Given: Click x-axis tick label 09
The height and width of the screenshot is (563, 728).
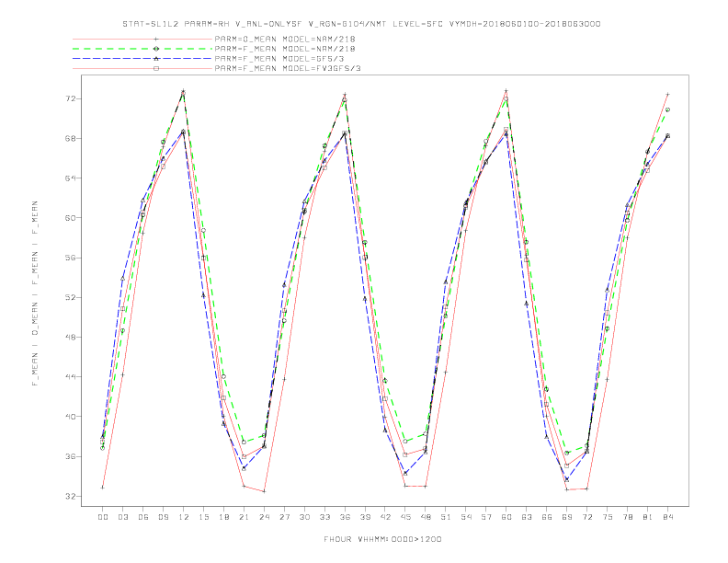Looking at the screenshot, I should tap(163, 517).
